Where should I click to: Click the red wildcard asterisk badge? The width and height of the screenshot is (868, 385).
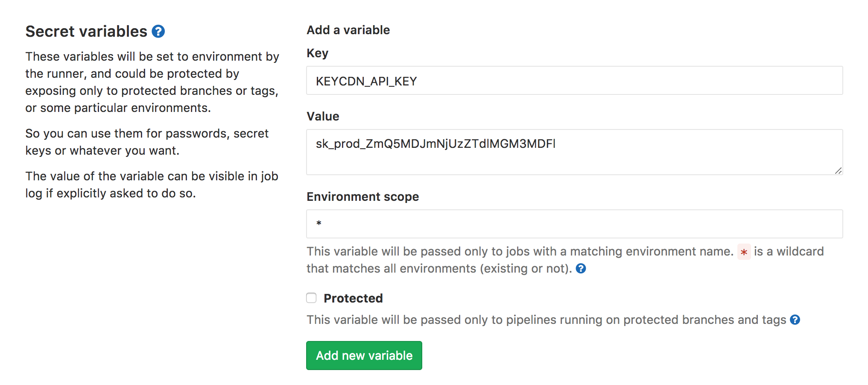pyautogui.click(x=745, y=253)
